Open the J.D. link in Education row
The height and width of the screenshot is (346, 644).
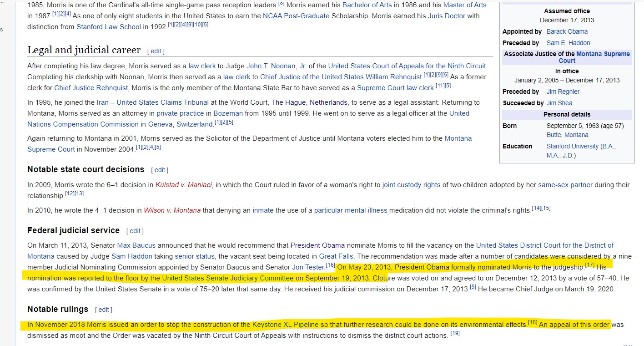point(568,155)
